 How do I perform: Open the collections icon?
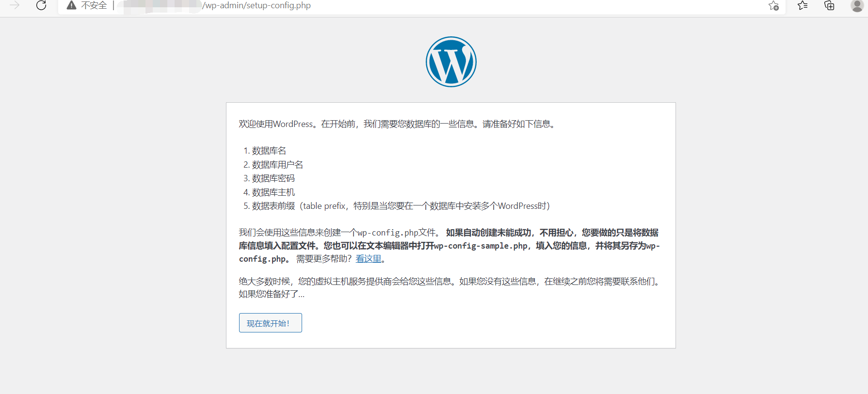point(829,5)
